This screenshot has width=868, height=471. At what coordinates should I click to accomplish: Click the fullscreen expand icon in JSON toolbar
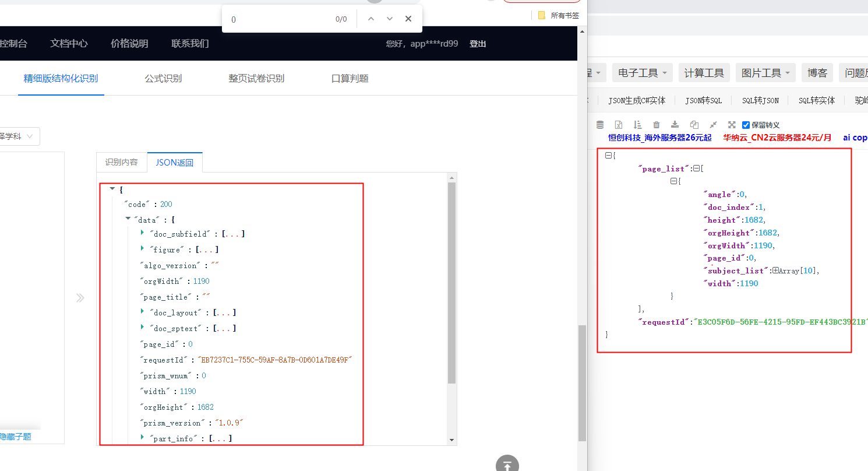(x=732, y=125)
